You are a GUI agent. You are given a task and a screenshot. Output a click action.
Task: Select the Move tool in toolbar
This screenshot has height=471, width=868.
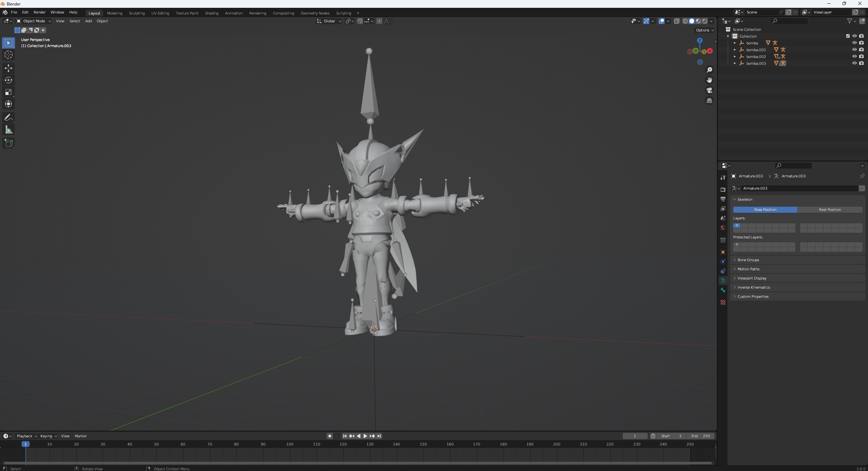click(8, 68)
